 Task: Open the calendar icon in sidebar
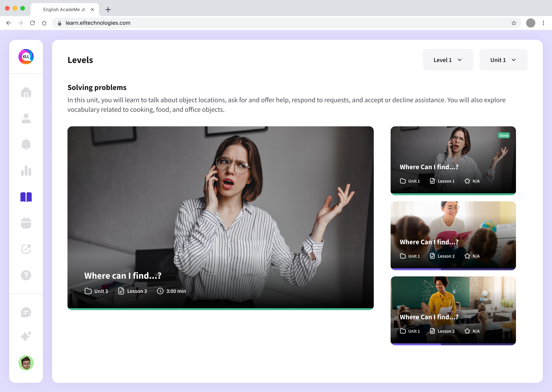click(x=26, y=223)
